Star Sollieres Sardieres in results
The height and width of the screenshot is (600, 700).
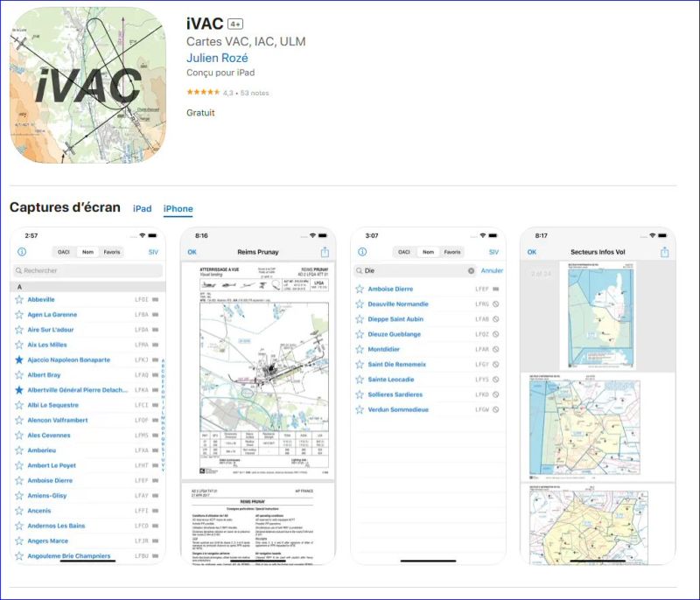pyautogui.click(x=360, y=394)
